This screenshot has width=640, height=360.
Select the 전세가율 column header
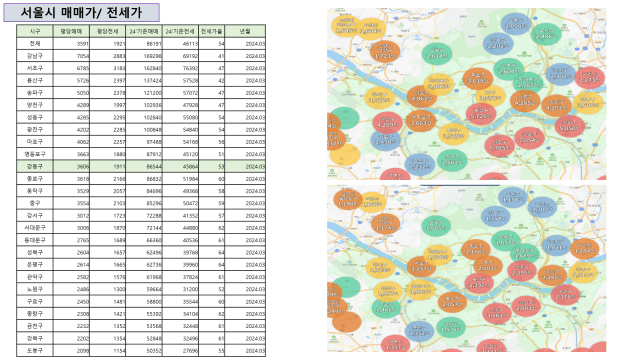click(x=211, y=31)
